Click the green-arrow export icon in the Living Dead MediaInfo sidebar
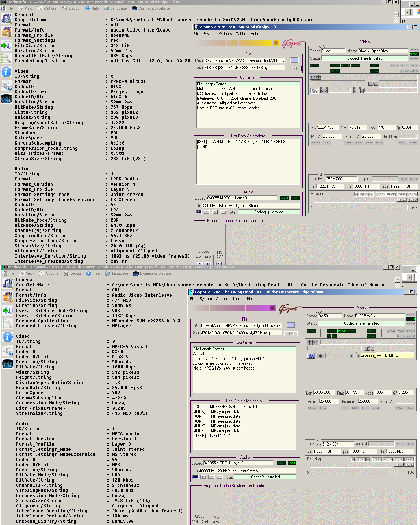 pyautogui.click(x=8, y=310)
